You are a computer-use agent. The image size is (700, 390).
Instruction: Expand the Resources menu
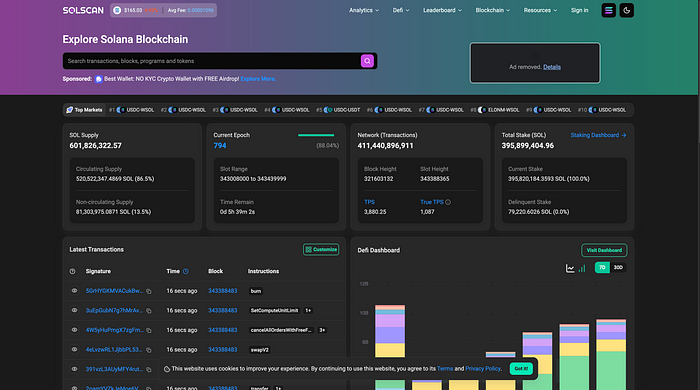[x=540, y=10]
